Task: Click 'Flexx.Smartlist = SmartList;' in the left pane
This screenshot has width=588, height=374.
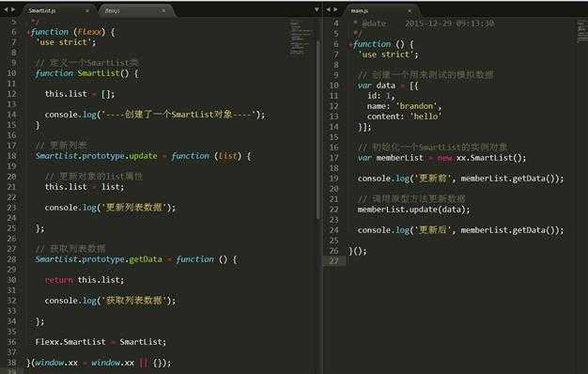Action: (101, 342)
